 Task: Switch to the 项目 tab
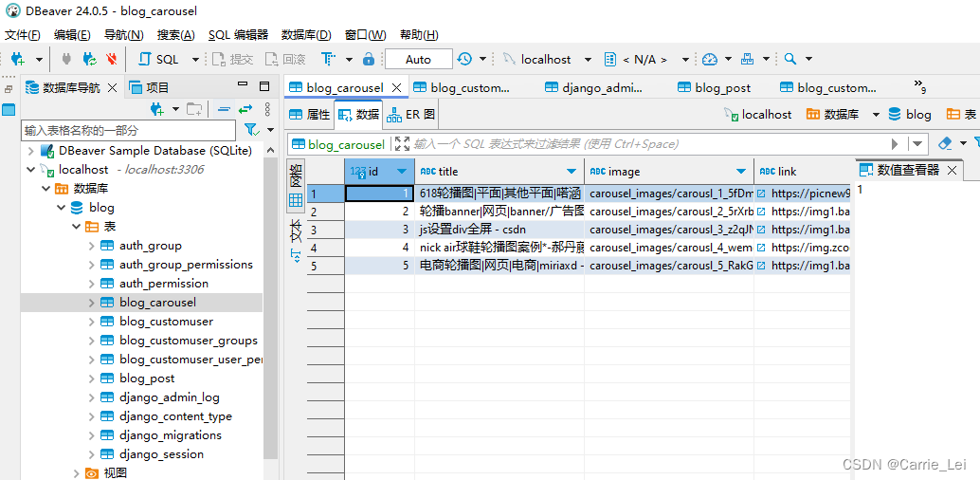click(150, 88)
